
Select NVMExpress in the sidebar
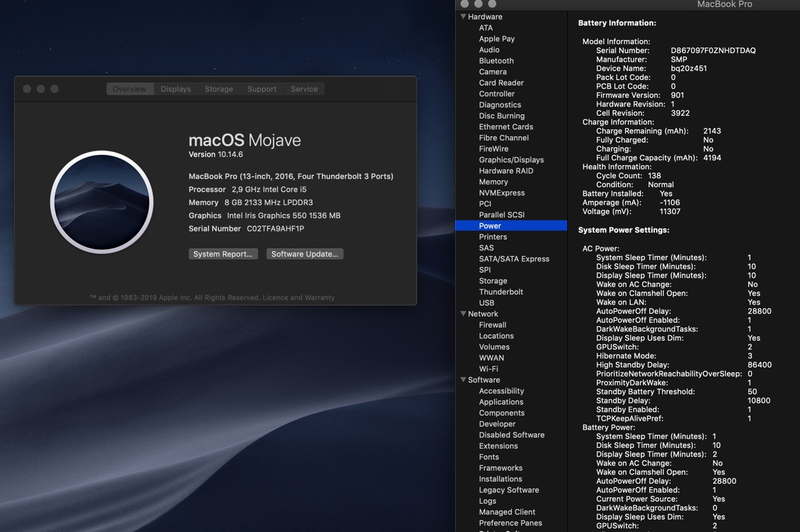[502, 193]
